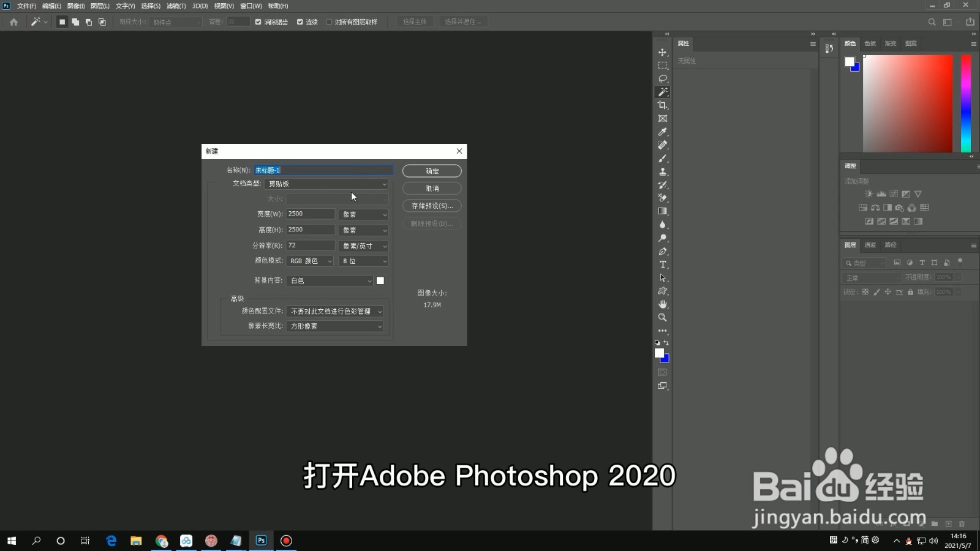Select the Zoom tool
Screen dimensions: 980x551
pos(662,318)
